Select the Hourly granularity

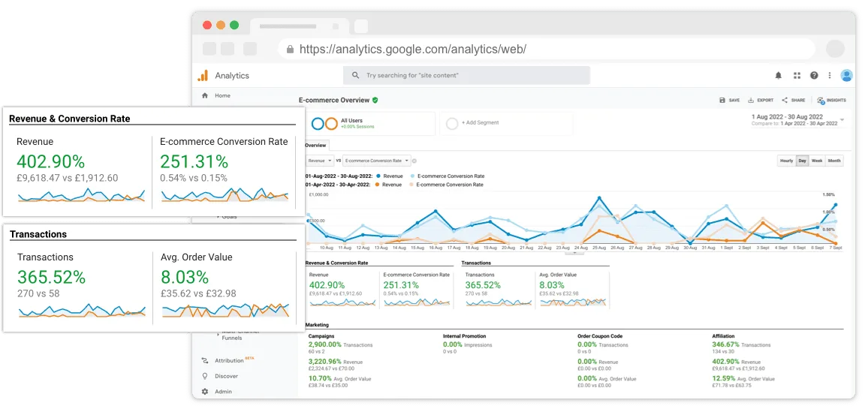point(786,161)
